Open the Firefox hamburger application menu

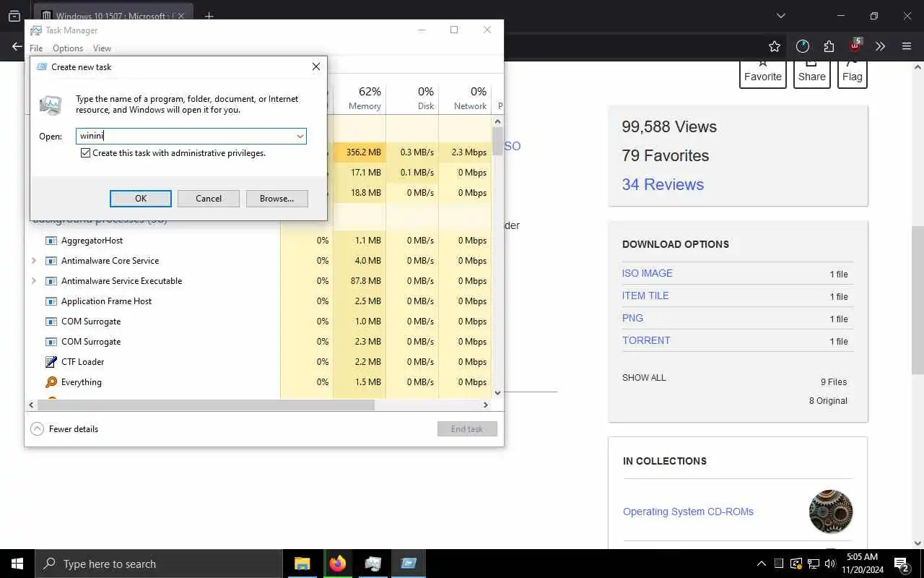[907, 46]
